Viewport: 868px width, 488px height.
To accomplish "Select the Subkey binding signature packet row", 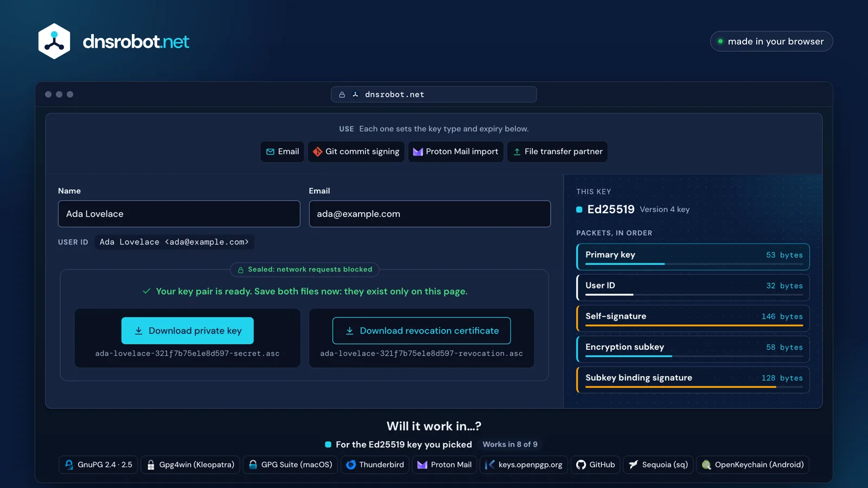I will pos(693,380).
